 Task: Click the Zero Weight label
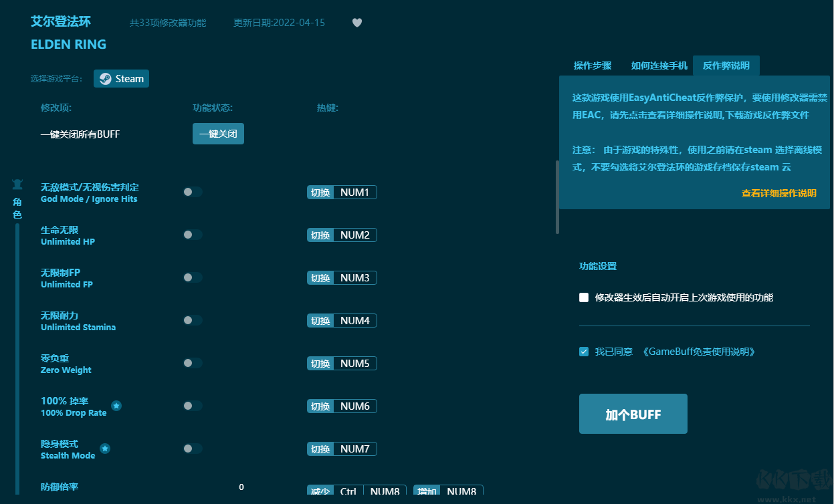click(x=66, y=370)
